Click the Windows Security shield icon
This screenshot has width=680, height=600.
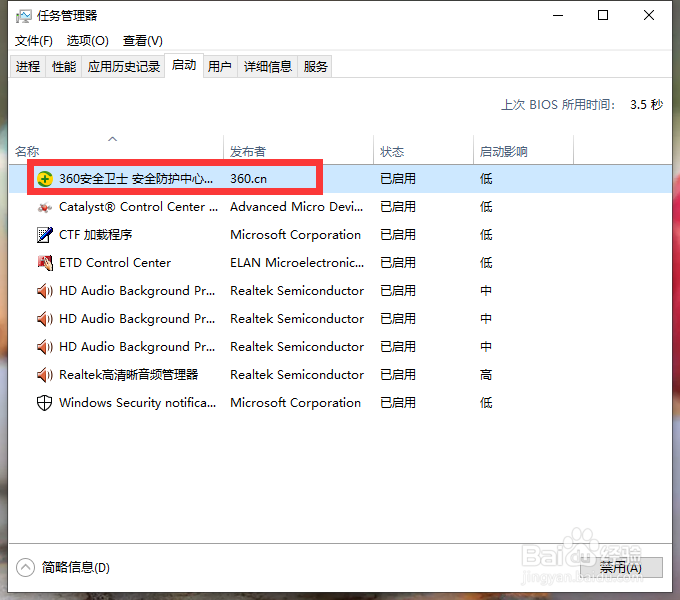click(45, 403)
